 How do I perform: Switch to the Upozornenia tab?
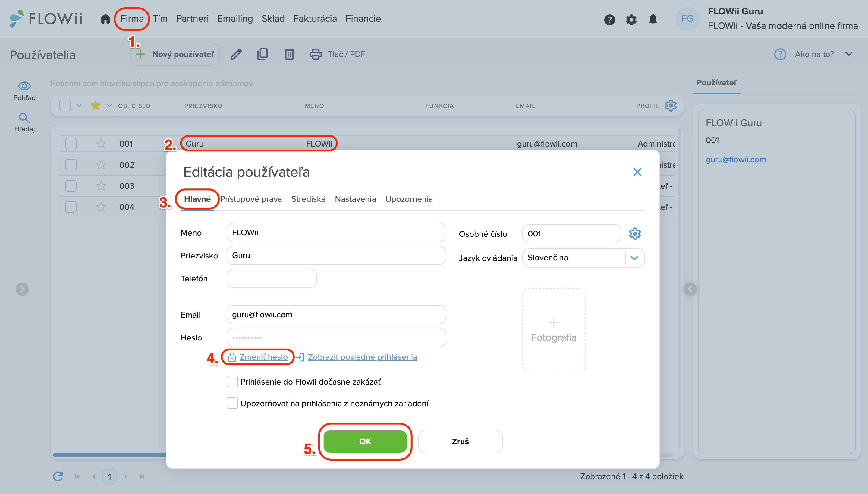coord(409,199)
